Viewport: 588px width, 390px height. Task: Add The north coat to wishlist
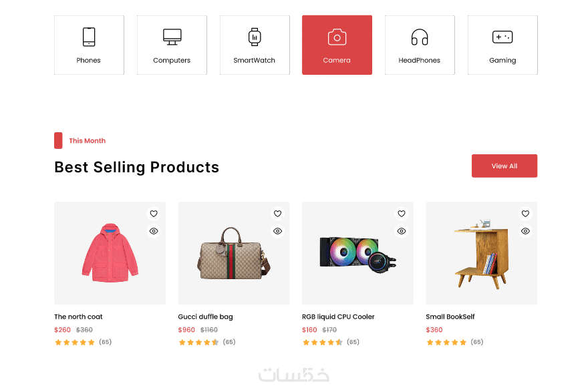click(x=154, y=214)
